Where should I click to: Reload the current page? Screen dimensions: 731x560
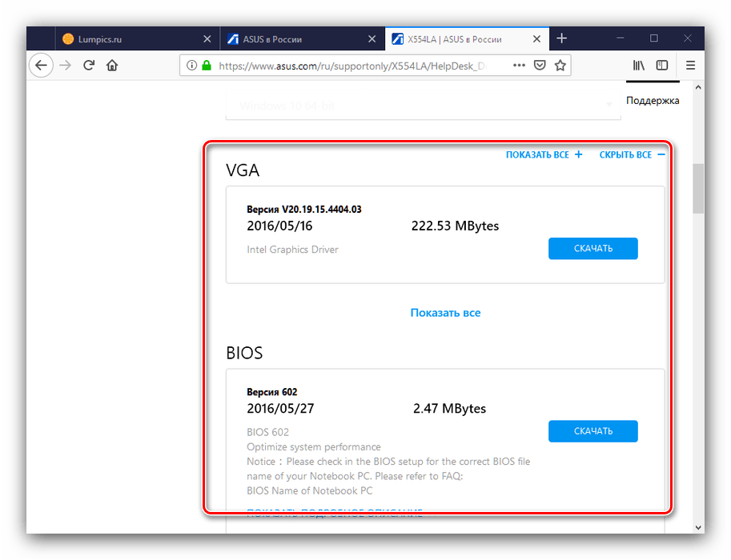(89, 66)
